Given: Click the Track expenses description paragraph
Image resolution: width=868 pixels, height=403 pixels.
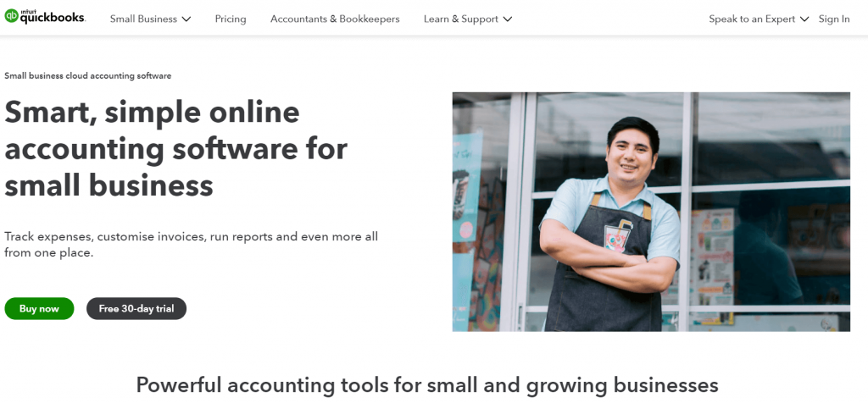Looking at the screenshot, I should pyautogui.click(x=192, y=245).
